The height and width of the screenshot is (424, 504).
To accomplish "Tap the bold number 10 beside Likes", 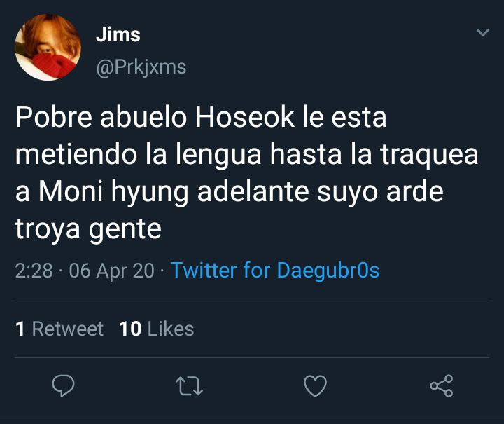I will (x=130, y=329).
